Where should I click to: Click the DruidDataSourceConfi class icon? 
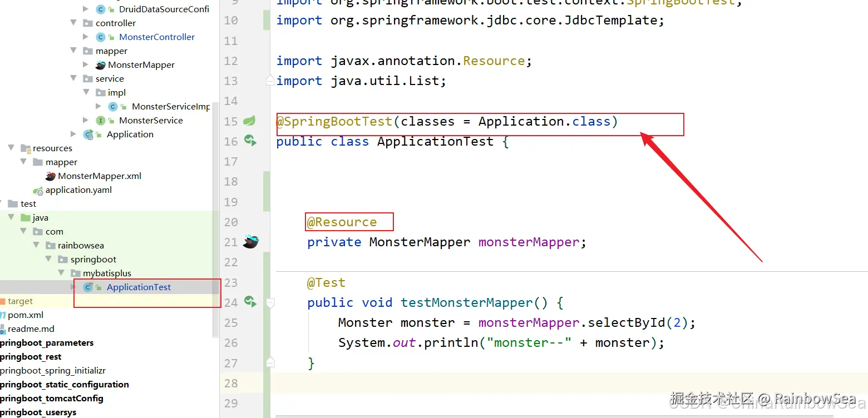[101, 9]
